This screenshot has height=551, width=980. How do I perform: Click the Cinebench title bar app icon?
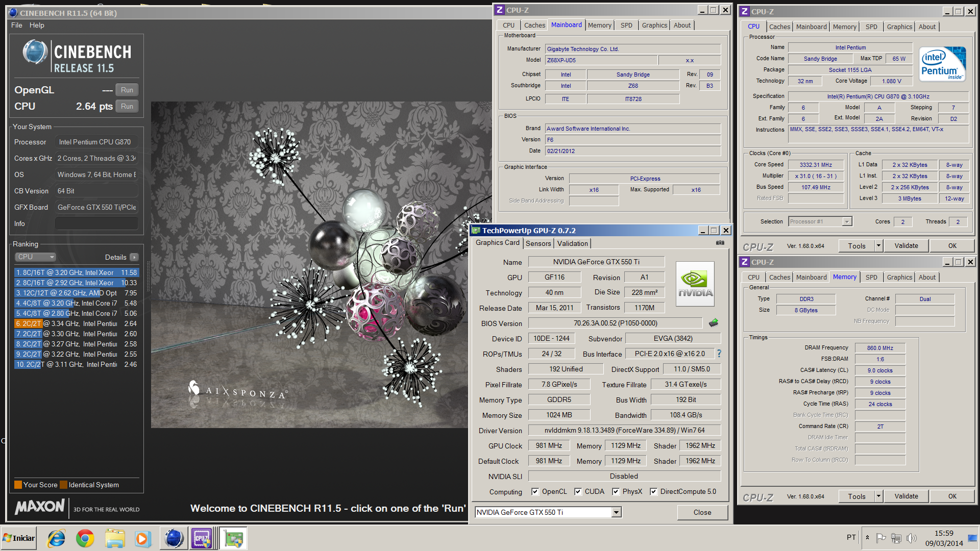(13, 13)
